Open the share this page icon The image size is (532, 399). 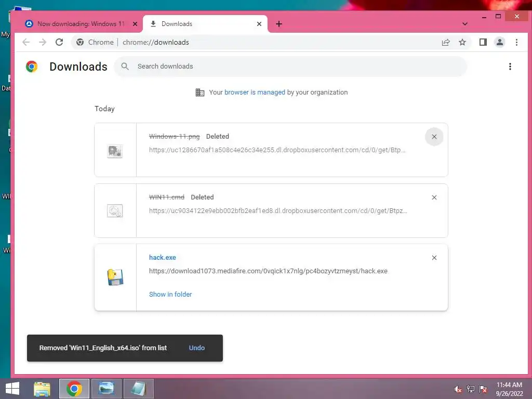(445, 42)
